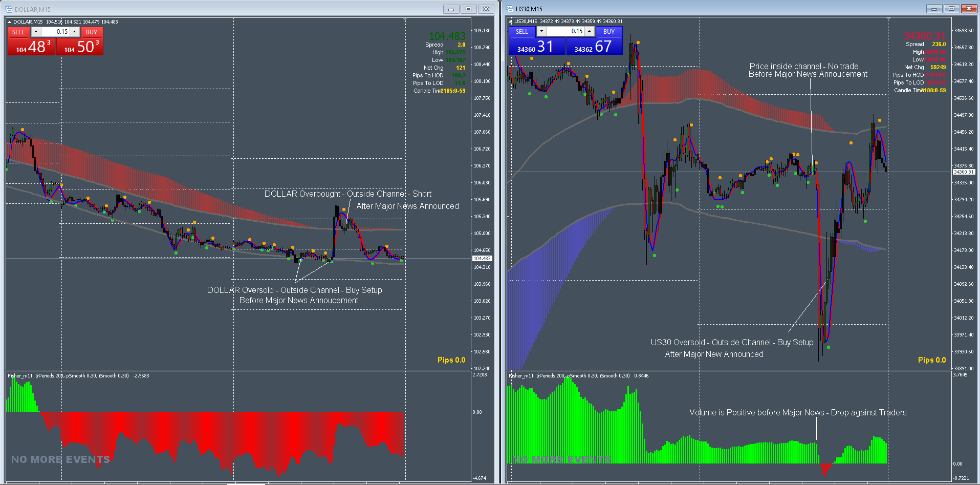The height and width of the screenshot is (485, 980).
Task: Click the large red 34360.31 price readout
Action: tap(925, 36)
